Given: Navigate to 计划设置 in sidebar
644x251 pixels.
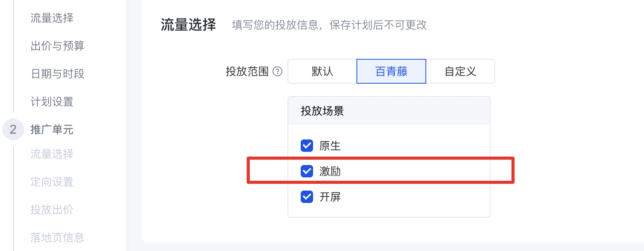Looking at the screenshot, I should pos(52,101).
